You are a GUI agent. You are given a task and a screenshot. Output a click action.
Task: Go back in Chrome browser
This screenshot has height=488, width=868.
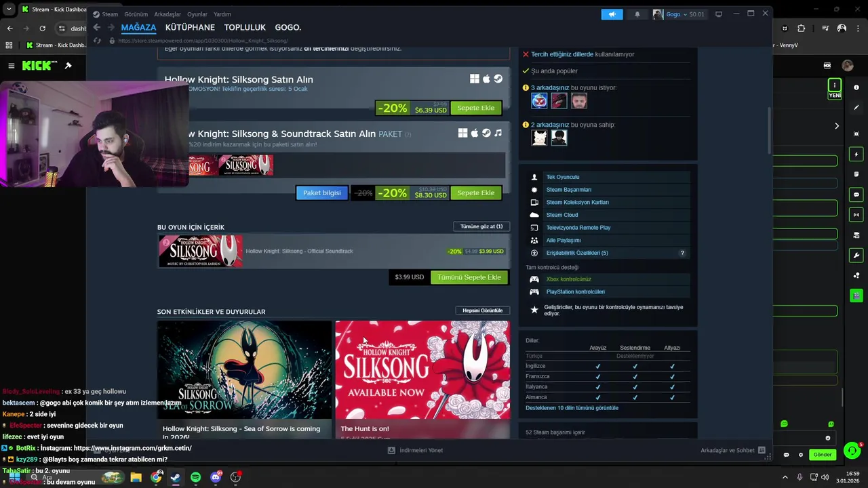click(9, 28)
